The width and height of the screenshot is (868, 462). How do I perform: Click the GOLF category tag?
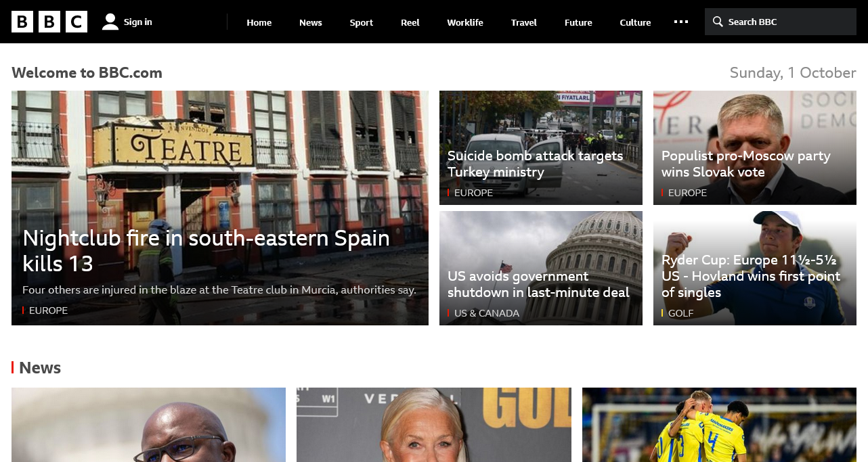click(x=680, y=313)
